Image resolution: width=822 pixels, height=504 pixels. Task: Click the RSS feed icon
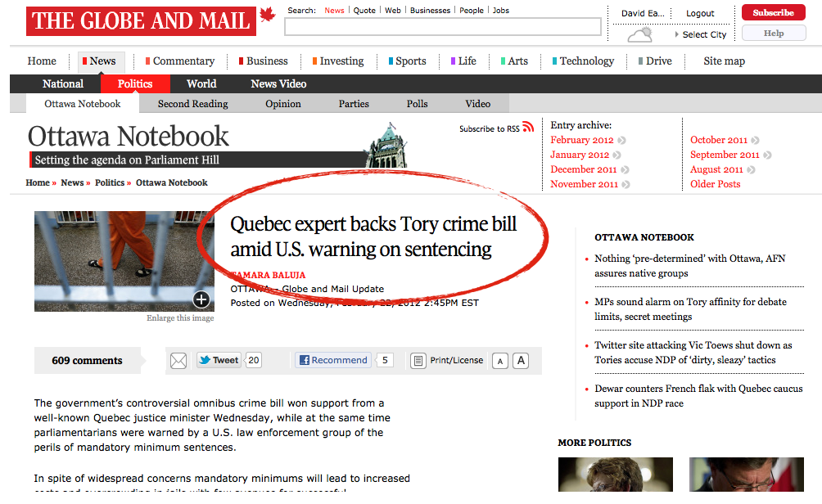tap(528, 128)
